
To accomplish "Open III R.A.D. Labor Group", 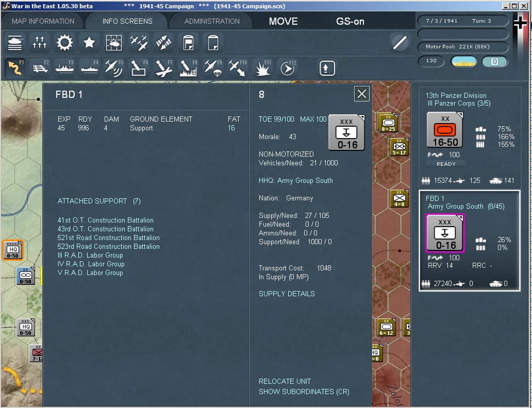I will pyautogui.click(x=90, y=256).
